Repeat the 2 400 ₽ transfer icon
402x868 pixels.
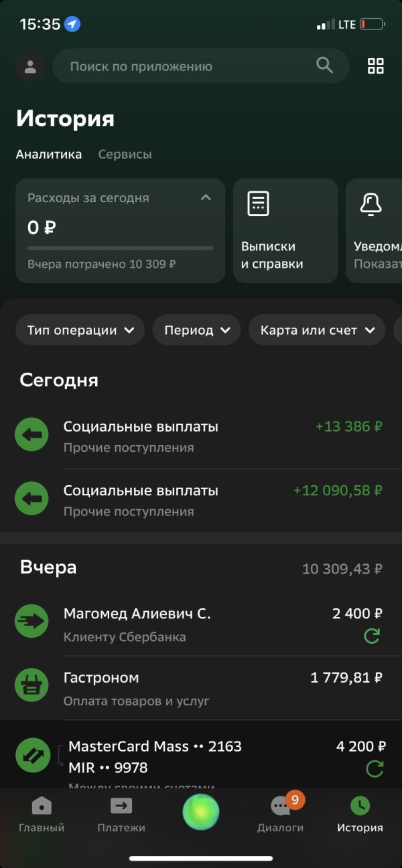pyautogui.click(x=372, y=636)
